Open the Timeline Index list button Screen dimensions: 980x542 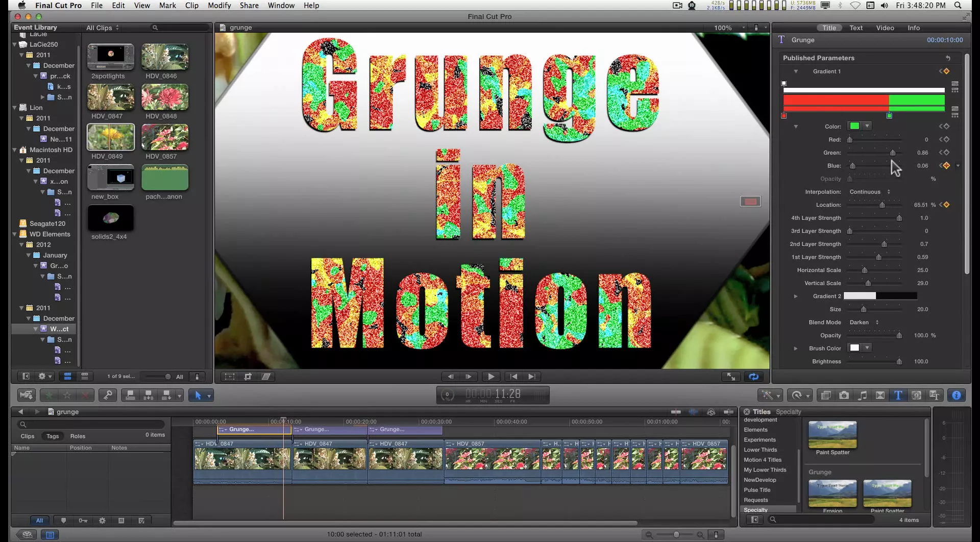click(x=50, y=535)
